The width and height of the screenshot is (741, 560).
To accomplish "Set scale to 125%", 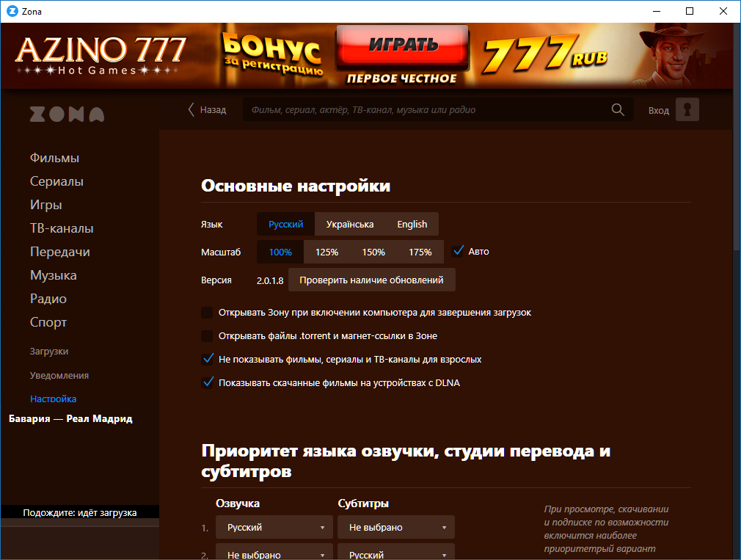I will pyautogui.click(x=326, y=252).
